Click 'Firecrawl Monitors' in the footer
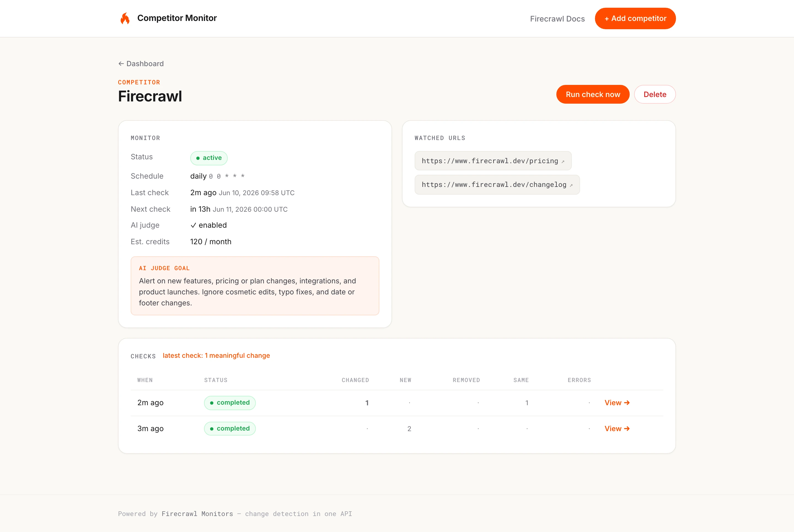 coord(197,514)
